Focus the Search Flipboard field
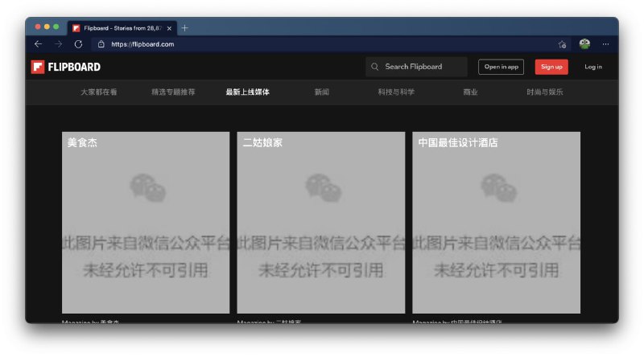The width and height of the screenshot is (644, 357). tap(416, 67)
